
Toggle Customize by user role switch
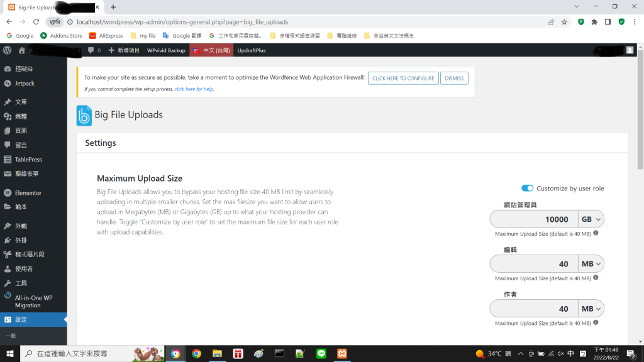click(x=527, y=188)
